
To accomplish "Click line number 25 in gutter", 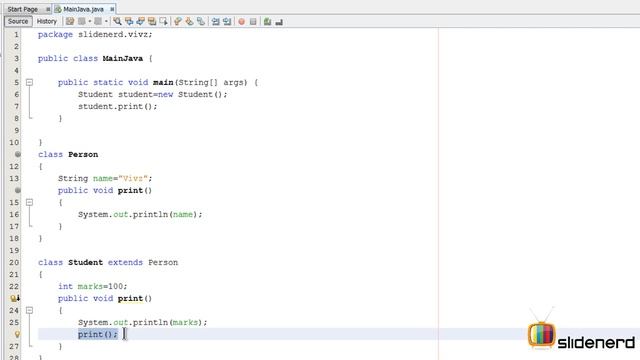I will 14,322.
